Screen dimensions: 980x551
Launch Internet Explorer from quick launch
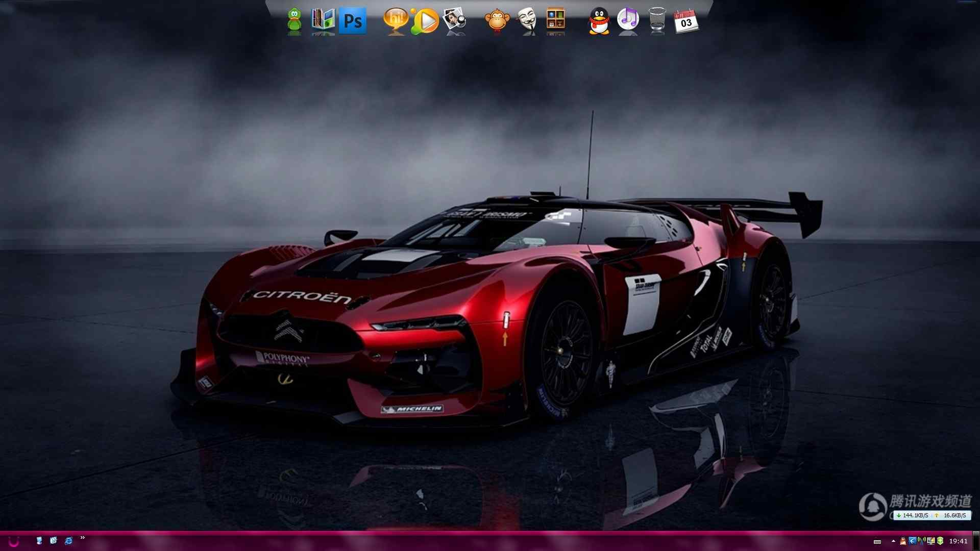(x=68, y=541)
